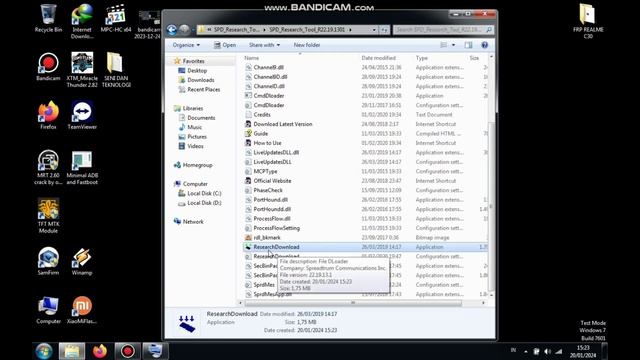Select the How to Use shortcut

coord(267,143)
